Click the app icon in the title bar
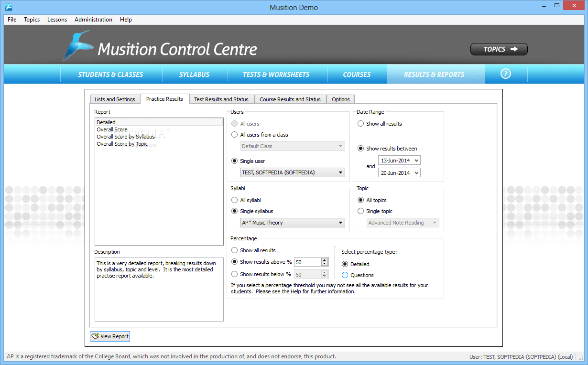Viewport: 588px width, 365px height. click(x=8, y=7)
